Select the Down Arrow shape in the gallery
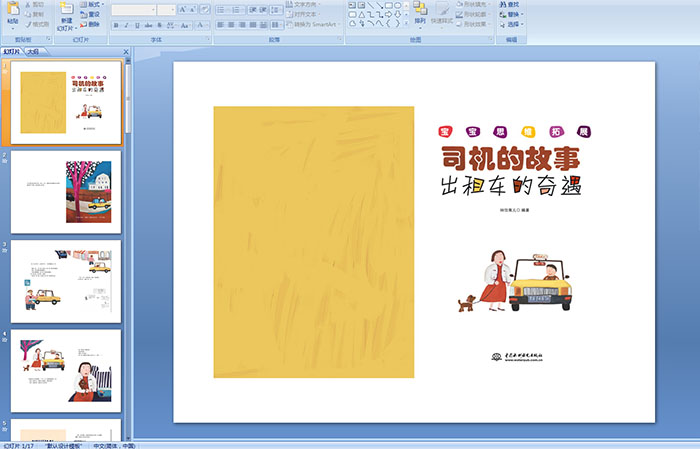This screenshot has width=700, height=449. tap(397, 14)
